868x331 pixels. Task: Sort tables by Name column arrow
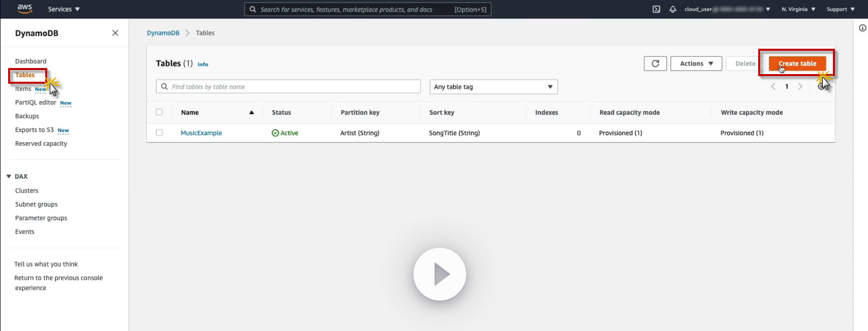click(x=251, y=113)
